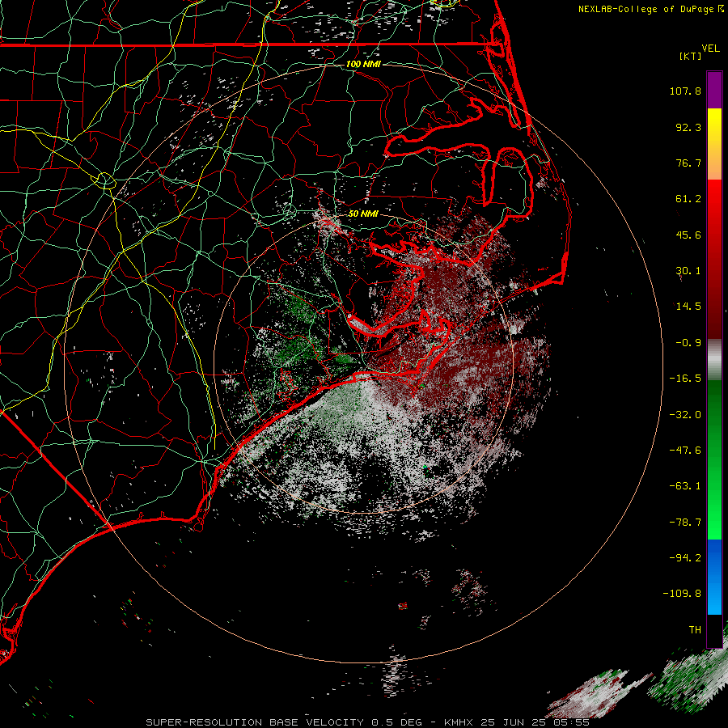Click the -0.9 legend value
The image size is (728, 728).
coord(688,343)
